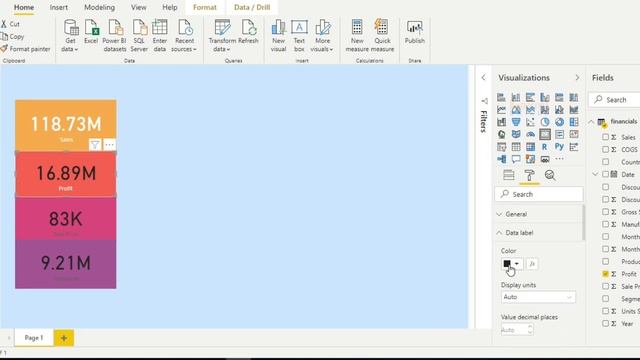Open the Format paint roller pane
Screen dimensions: 640x360
[x=529, y=175]
